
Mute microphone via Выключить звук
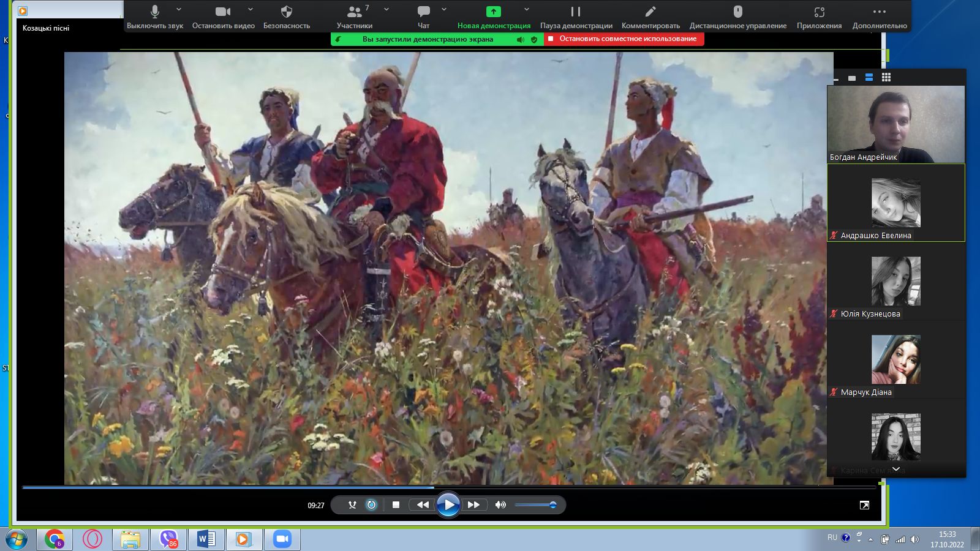(x=155, y=17)
